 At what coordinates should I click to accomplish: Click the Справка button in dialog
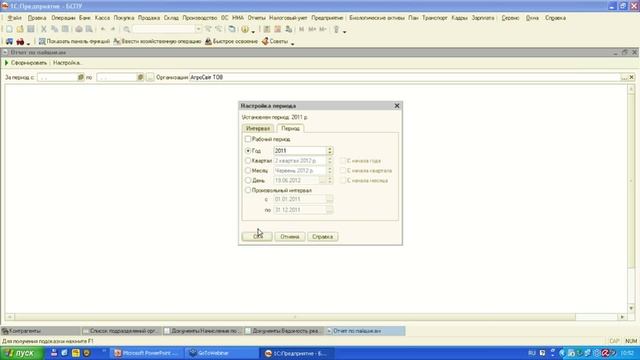pos(322,237)
